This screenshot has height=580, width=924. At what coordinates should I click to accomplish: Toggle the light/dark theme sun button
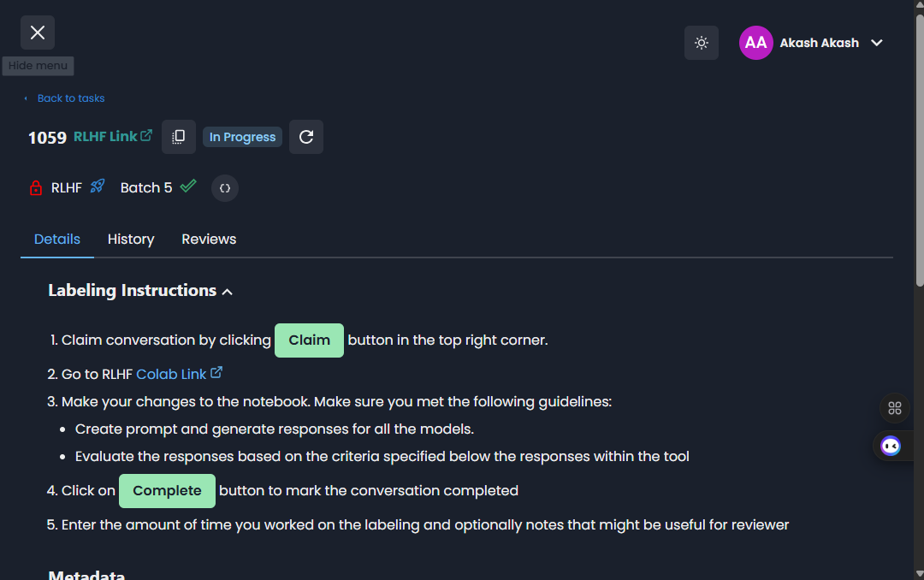point(702,43)
